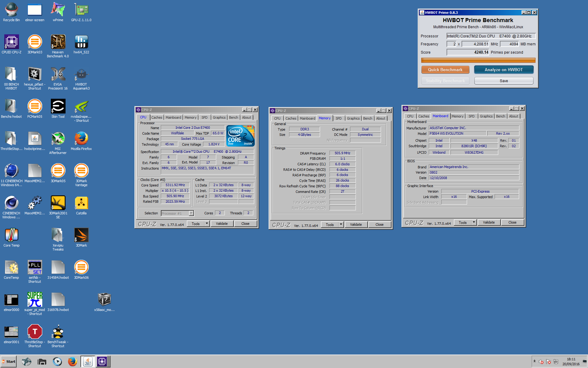Launch the nvidiaInspector shortcut
The width and height of the screenshot is (588, 368).
pyautogui.click(x=81, y=111)
